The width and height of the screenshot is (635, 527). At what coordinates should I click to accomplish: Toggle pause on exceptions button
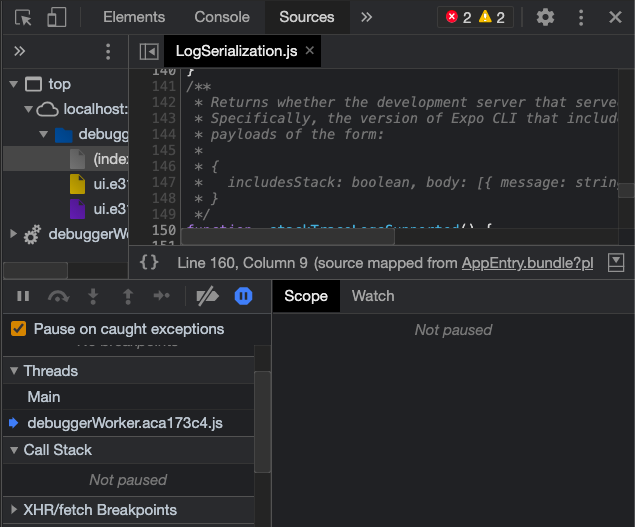(x=243, y=296)
